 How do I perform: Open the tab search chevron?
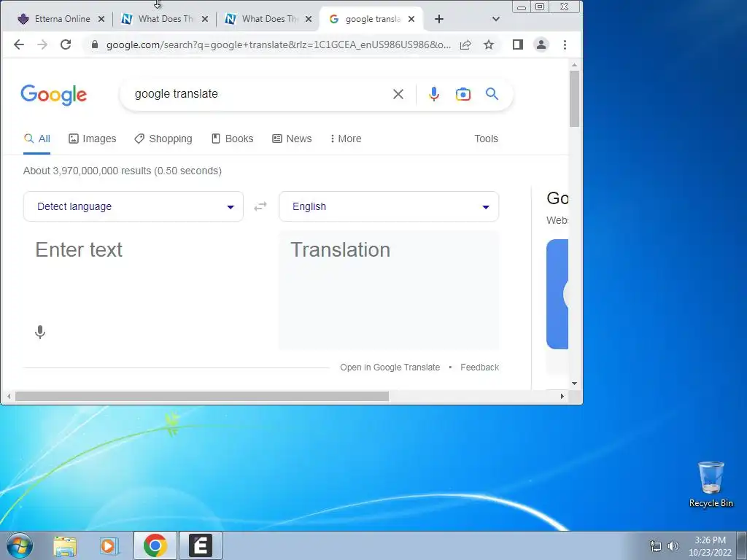[496, 19]
